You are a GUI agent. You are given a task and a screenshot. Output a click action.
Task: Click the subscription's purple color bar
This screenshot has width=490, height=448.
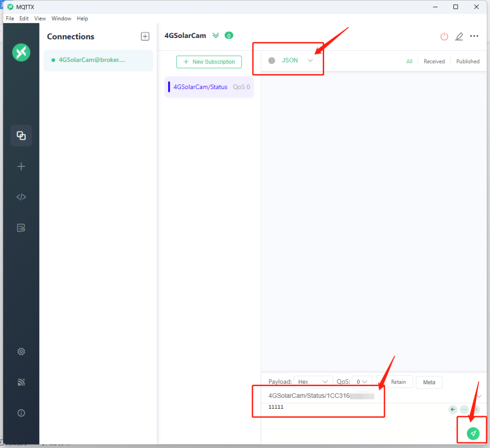tap(169, 87)
